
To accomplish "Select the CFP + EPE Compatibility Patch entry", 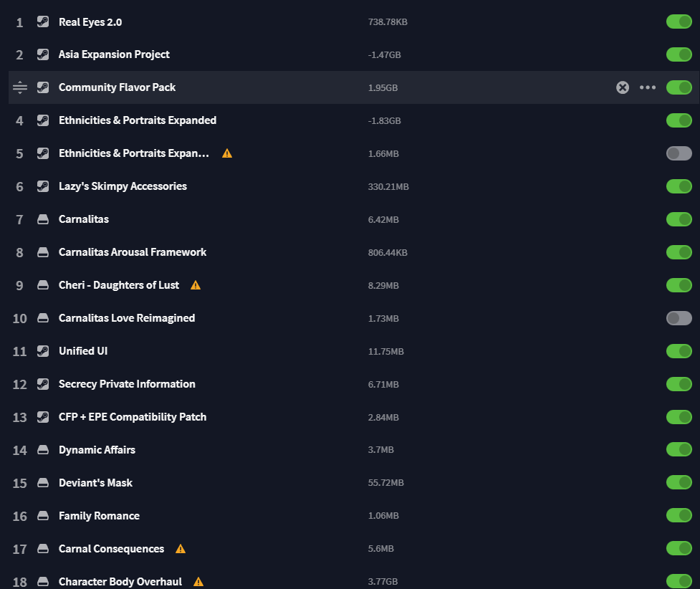I will (x=133, y=416).
